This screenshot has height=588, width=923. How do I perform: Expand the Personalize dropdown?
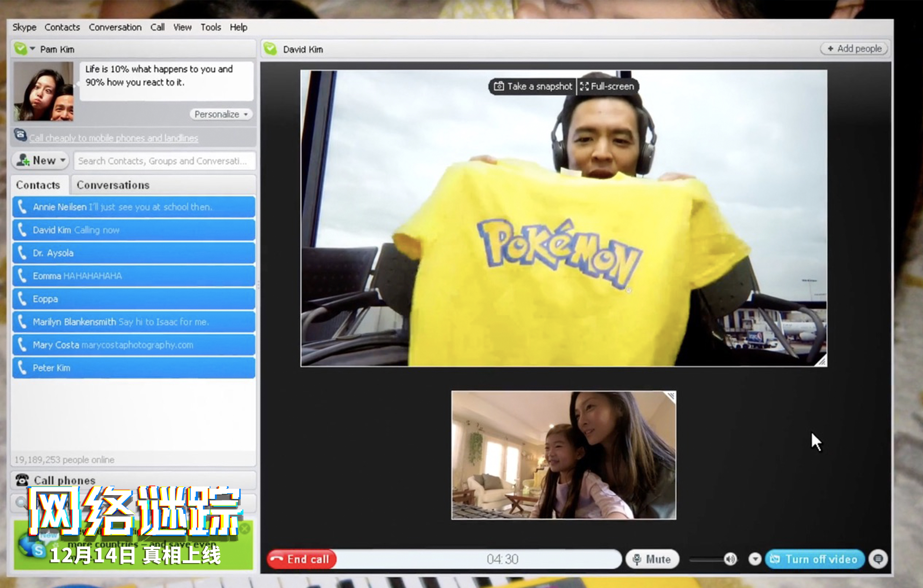[x=221, y=114]
